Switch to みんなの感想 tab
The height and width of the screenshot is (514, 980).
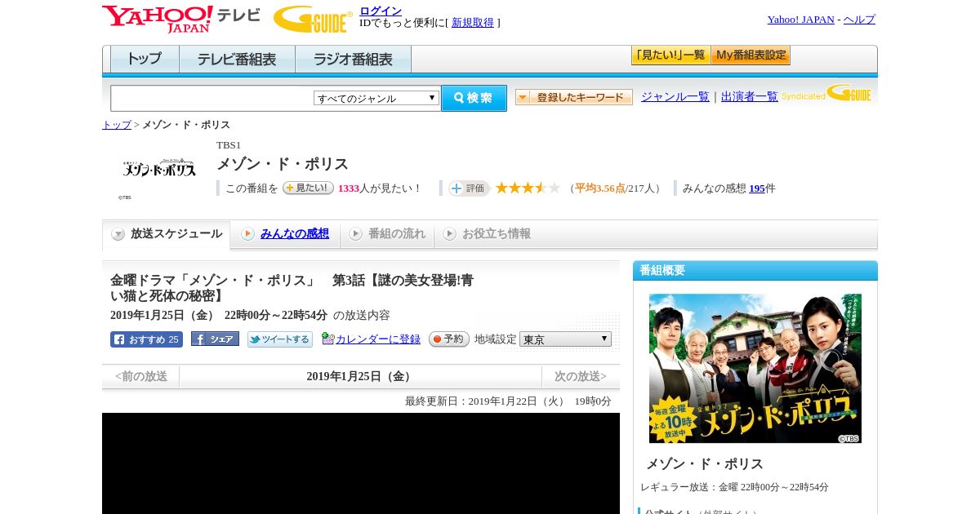coord(295,234)
